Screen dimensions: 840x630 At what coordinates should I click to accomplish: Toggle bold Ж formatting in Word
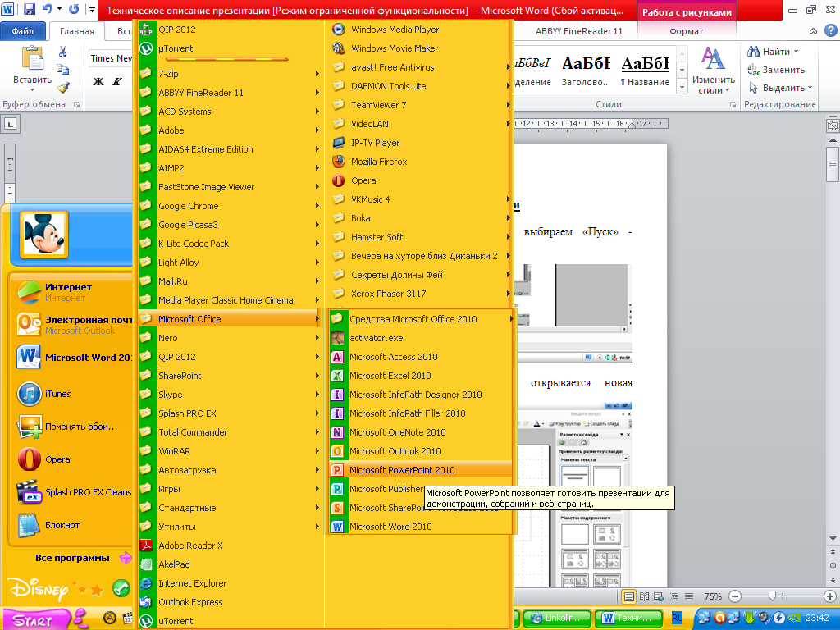pyautogui.click(x=98, y=81)
